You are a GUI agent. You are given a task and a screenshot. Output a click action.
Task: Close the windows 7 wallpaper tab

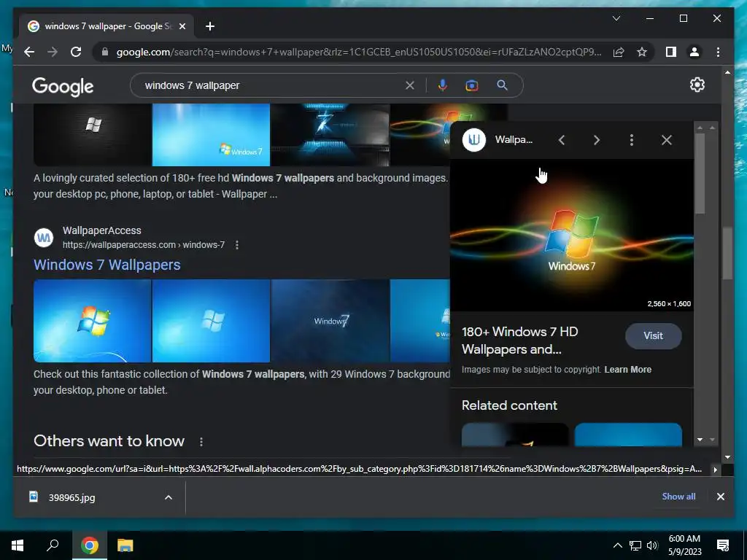[x=182, y=26]
